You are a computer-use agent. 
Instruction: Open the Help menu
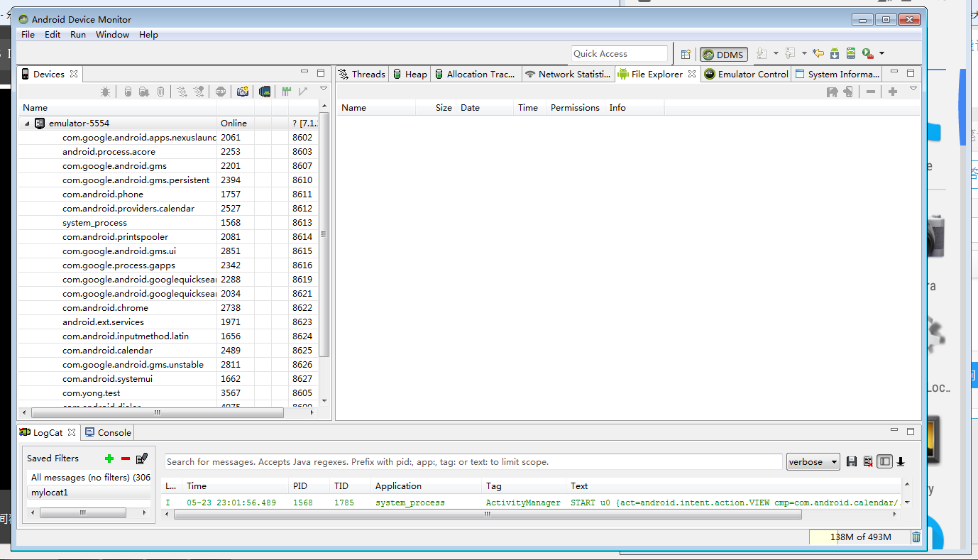148,34
